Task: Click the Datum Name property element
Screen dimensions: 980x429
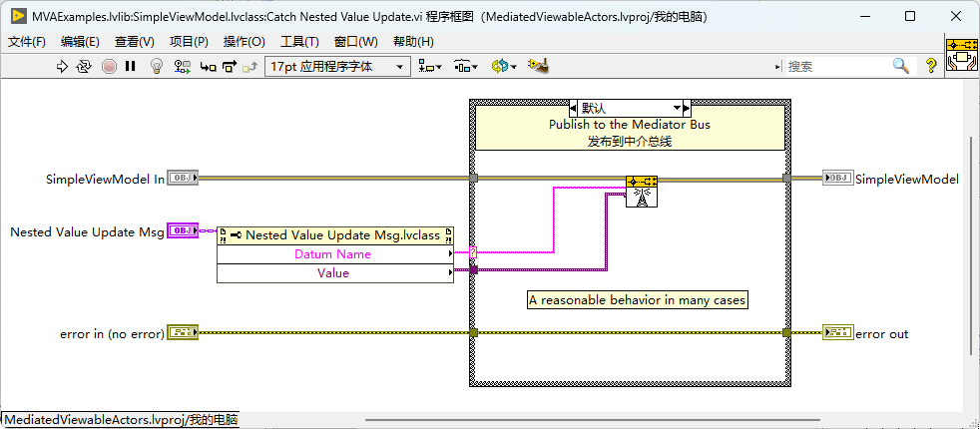Action: [x=335, y=254]
